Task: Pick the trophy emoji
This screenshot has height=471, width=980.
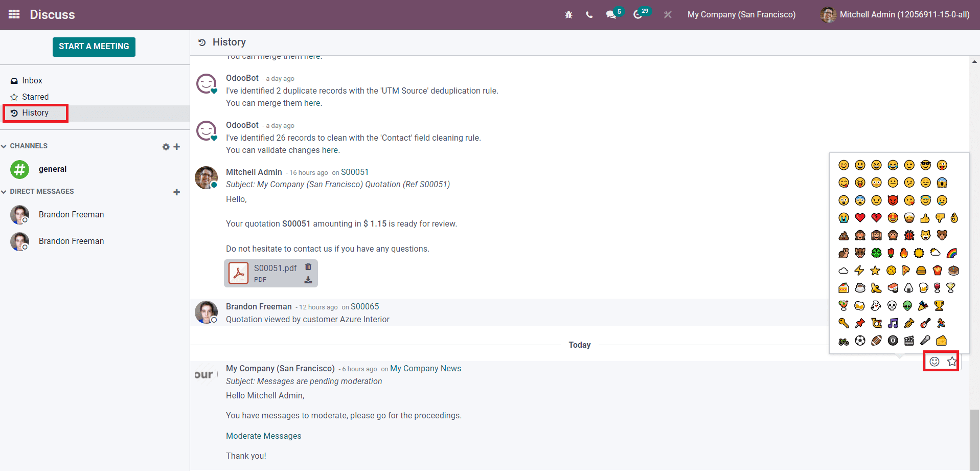Action: coord(939,305)
